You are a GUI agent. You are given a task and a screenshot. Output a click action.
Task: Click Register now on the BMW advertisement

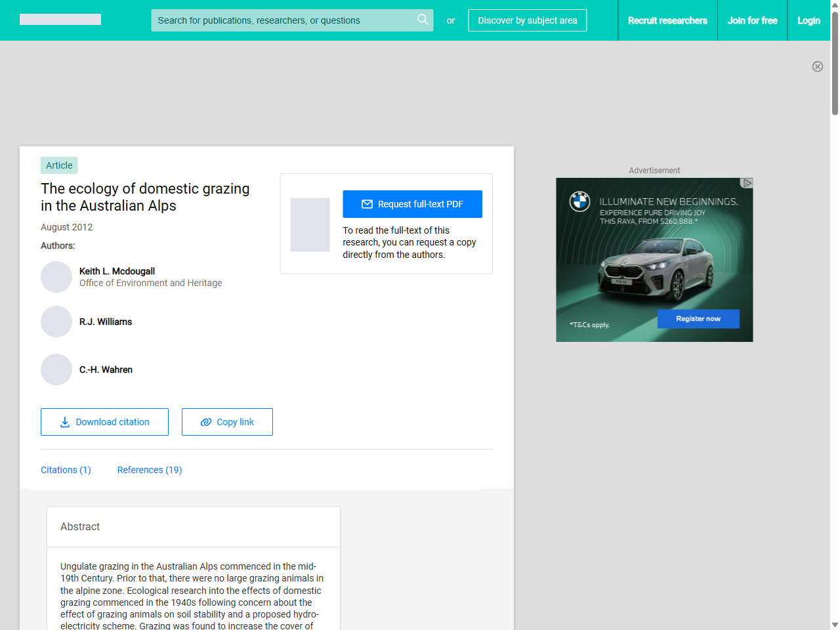click(x=698, y=318)
